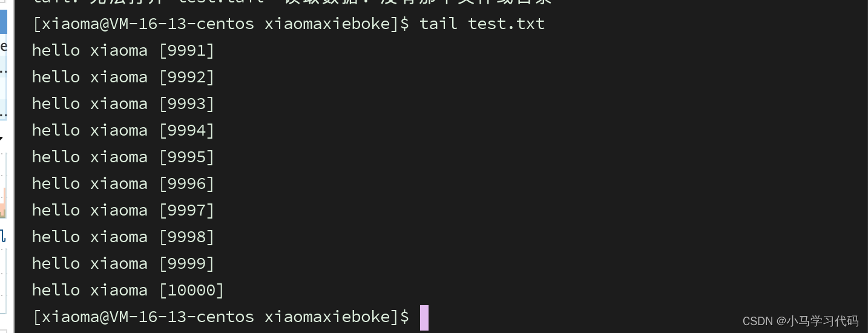This screenshot has width=868, height=333.
Task: Click the small dropdown arrow at left edge
Action: [x=2, y=138]
